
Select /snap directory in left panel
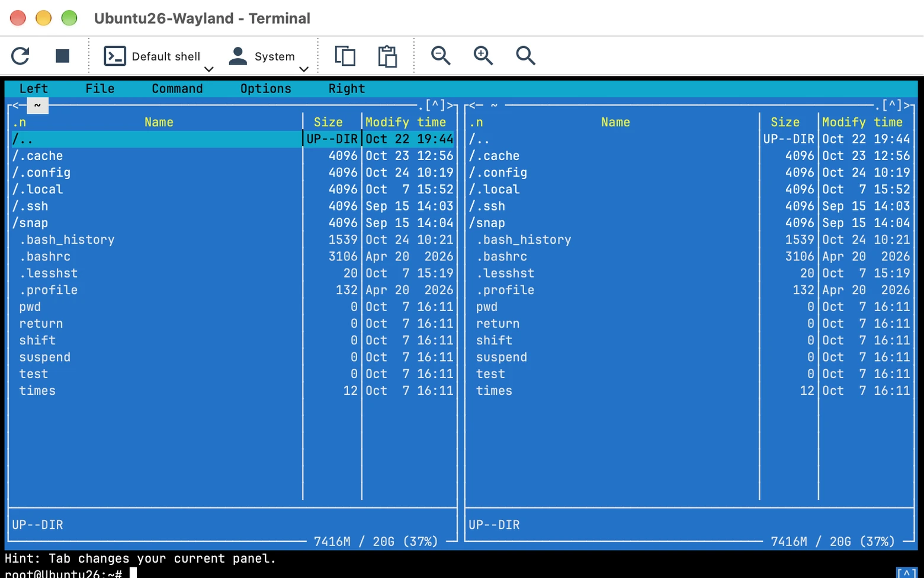[x=232, y=223]
